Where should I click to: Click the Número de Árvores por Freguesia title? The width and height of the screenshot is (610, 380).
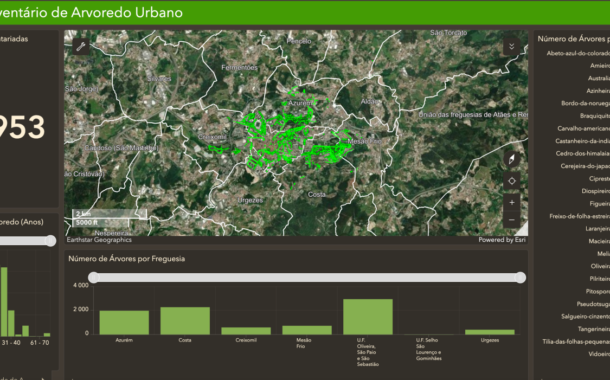pyautogui.click(x=127, y=259)
